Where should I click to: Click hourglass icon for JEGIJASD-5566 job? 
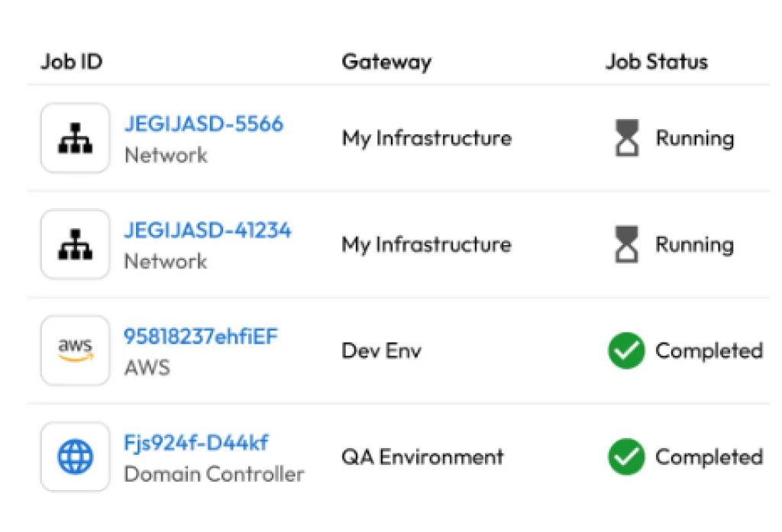[x=627, y=139]
